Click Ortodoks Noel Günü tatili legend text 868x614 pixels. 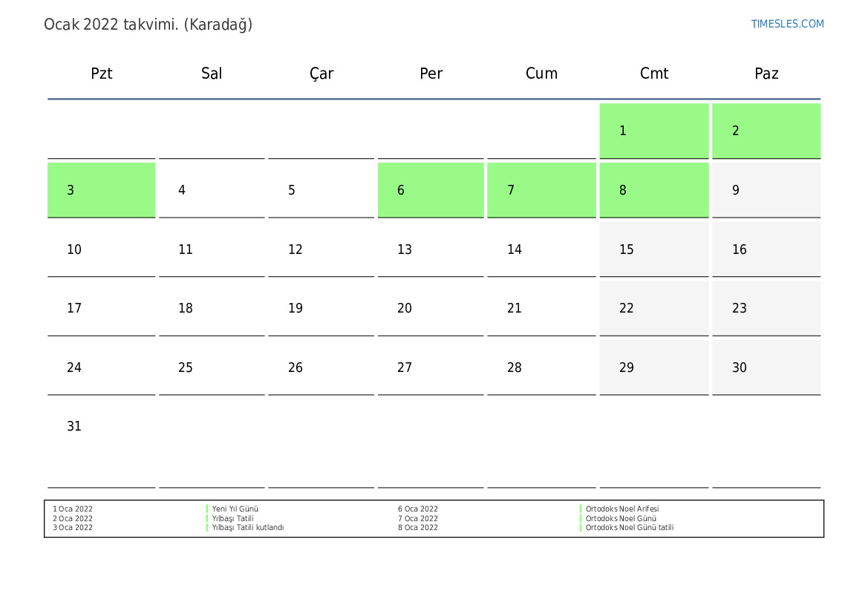tap(629, 528)
